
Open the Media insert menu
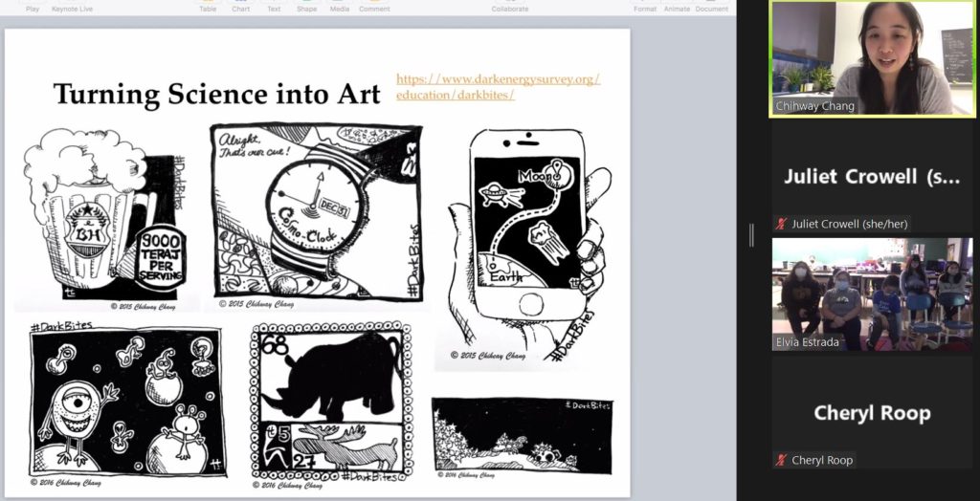click(340, 8)
